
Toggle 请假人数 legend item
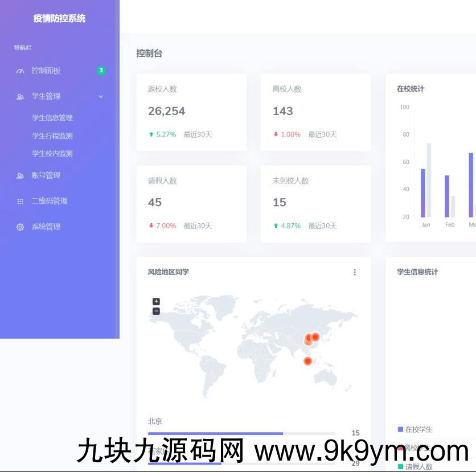pos(418,467)
